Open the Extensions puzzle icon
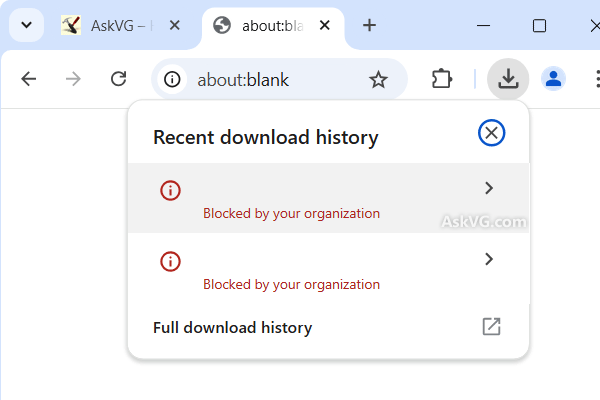This screenshot has height=400, width=600. point(442,79)
